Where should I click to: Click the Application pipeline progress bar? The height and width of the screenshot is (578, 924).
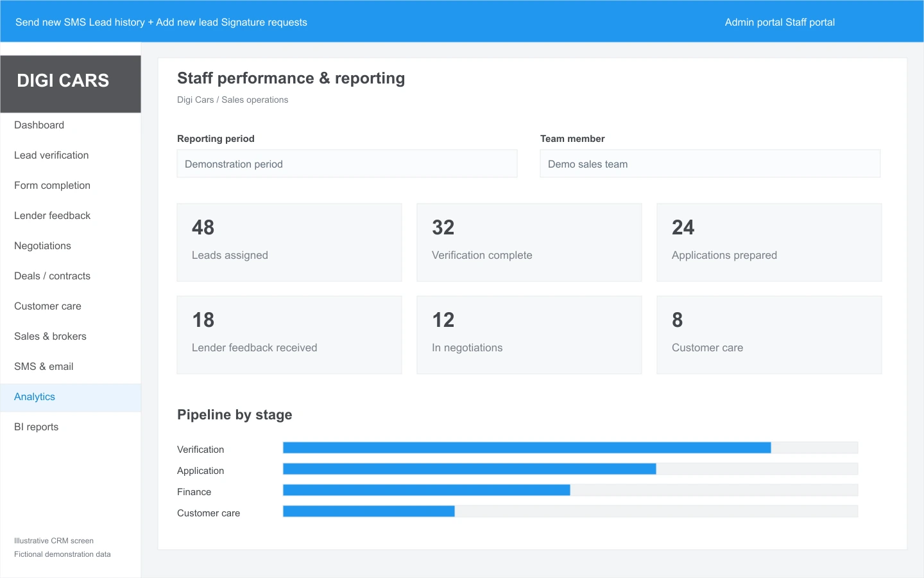point(570,469)
